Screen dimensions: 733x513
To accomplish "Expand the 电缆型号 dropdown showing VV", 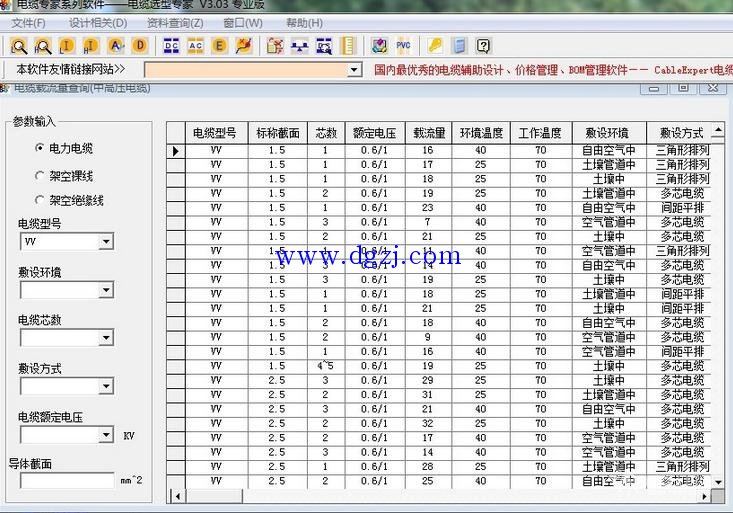I will pos(106,242).
